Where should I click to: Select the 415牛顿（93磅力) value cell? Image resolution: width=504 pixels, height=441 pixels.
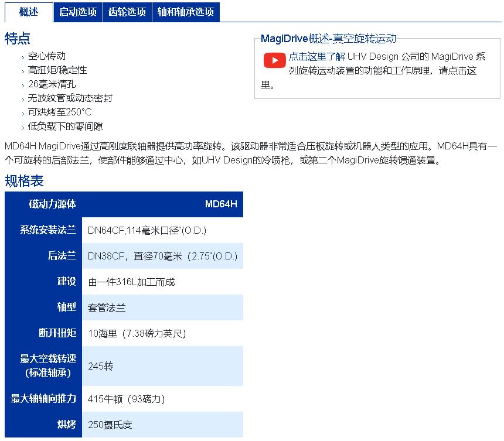(x=163, y=399)
